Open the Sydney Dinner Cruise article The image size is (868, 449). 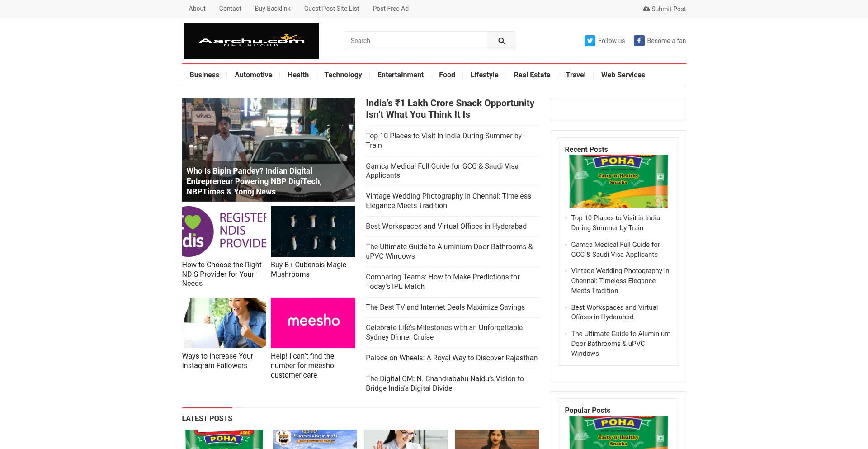click(444, 332)
